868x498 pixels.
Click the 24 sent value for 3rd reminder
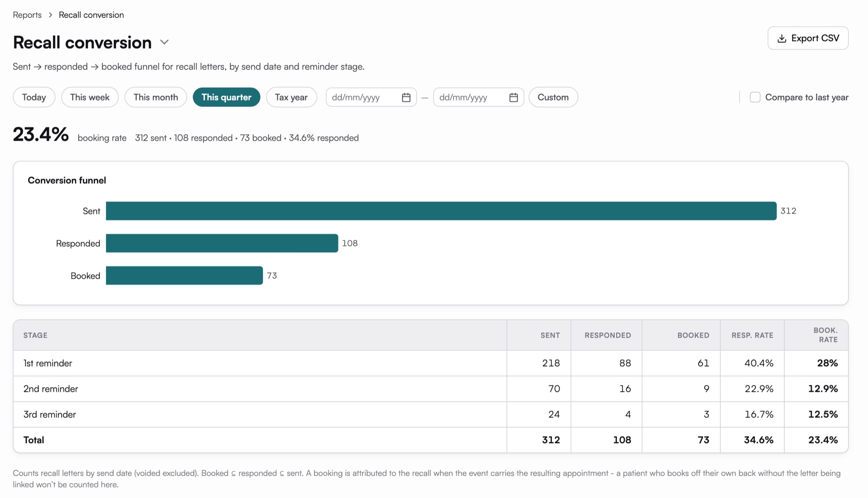click(x=554, y=414)
